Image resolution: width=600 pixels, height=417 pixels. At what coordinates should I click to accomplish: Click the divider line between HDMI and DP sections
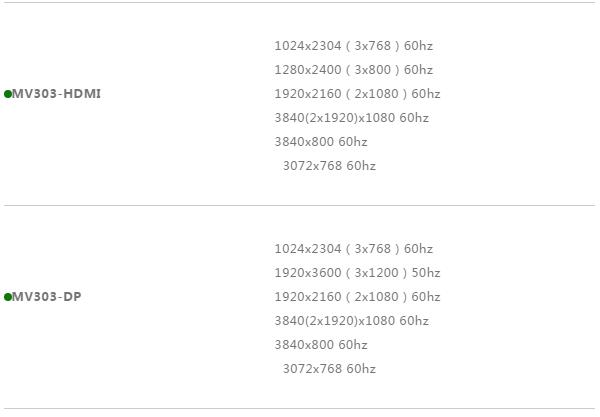coord(300,205)
